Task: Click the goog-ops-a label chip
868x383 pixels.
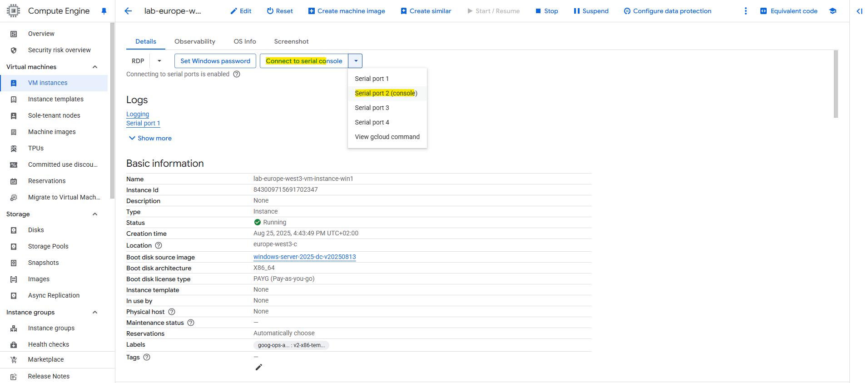Action: point(291,345)
